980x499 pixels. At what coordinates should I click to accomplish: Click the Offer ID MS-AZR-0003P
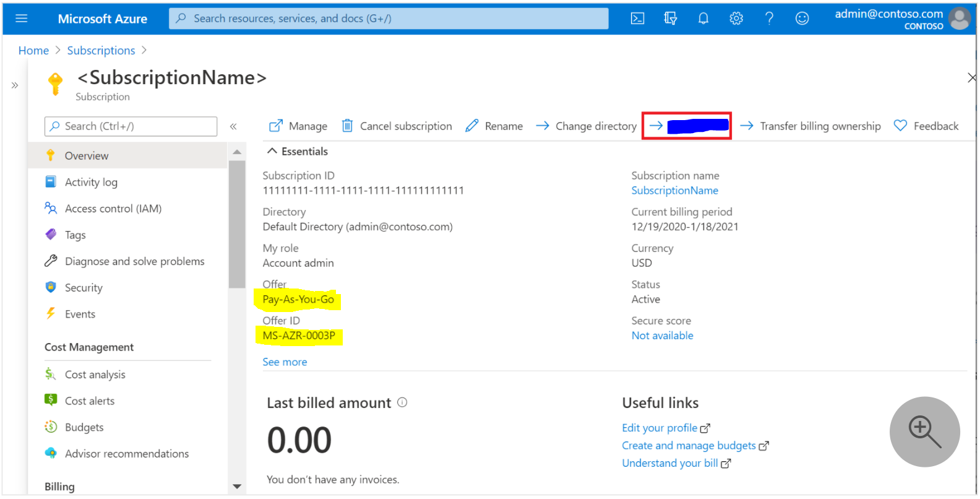click(299, 336)
